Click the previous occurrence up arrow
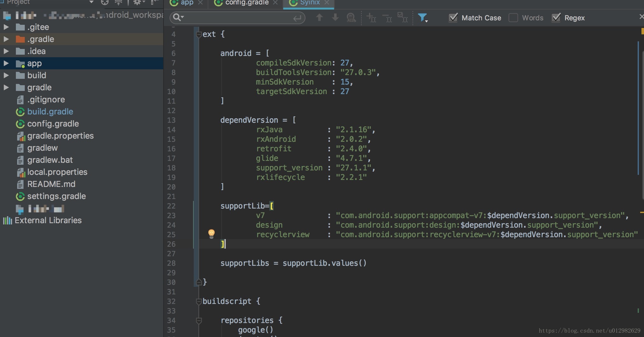Screen dimensions: 644x337 pos(319,17)
